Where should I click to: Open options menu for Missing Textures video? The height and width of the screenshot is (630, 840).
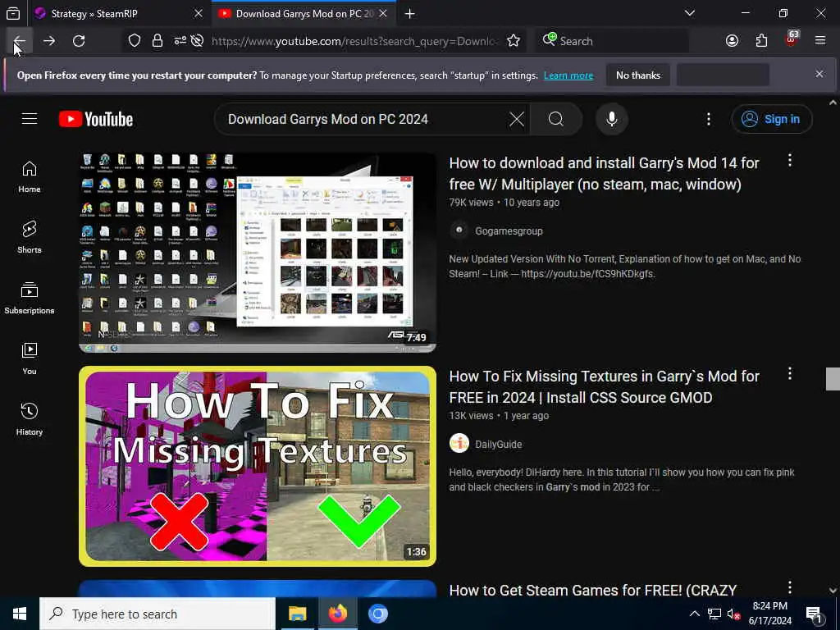(x=790, y=373)
